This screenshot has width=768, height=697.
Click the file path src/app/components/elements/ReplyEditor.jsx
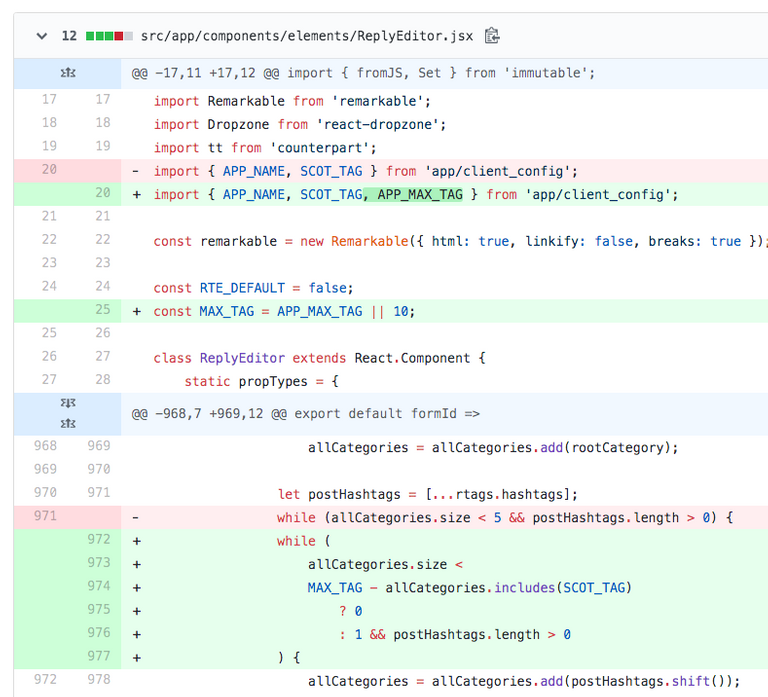pyautogui.click(x=307, y=36)
